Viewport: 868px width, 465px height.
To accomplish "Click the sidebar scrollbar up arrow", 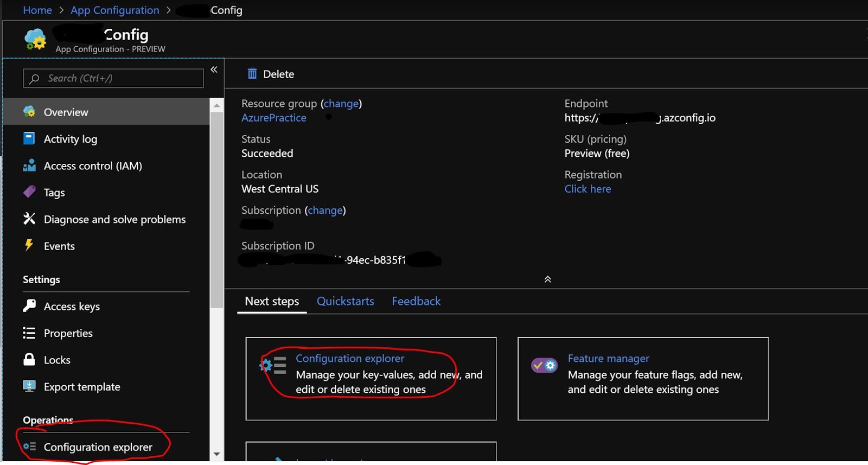I will [x=217, y=105].
